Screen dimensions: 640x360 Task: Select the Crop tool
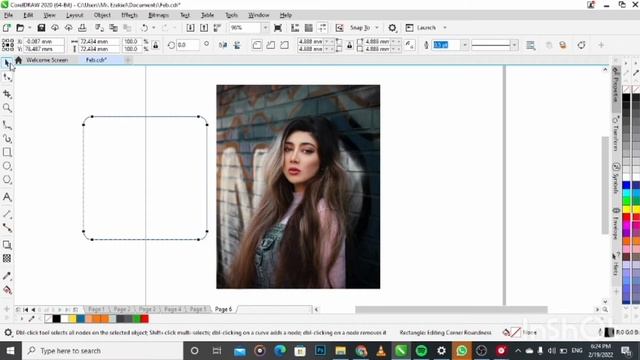pyautogui.click(x=7, y=94)
